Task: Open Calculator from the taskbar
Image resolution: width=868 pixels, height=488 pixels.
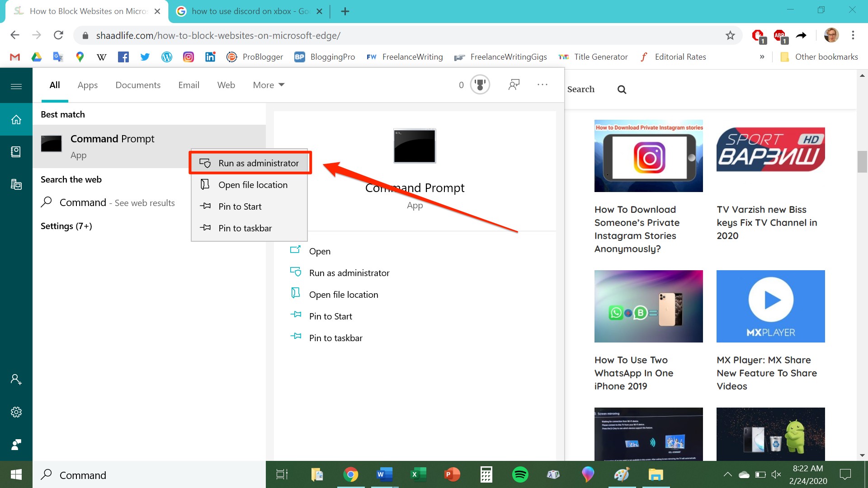Action: pyautogui.click(x=486, y=474)
